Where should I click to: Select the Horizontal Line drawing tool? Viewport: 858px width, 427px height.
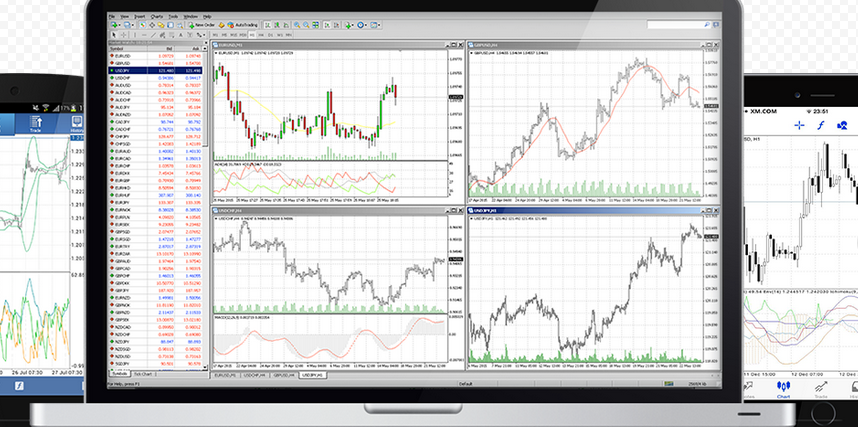click(x=144, y=34)
